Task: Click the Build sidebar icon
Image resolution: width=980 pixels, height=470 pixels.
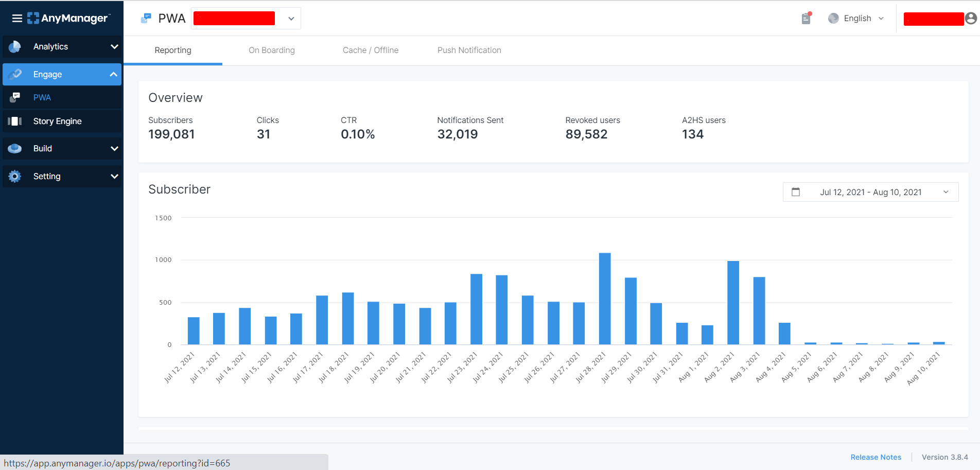Action: point(15,149)
